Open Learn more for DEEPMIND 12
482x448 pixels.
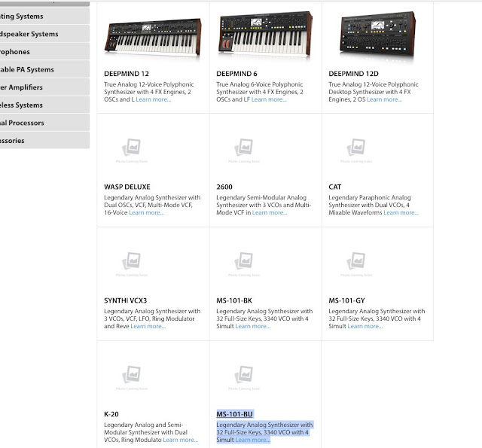[154, 99]
